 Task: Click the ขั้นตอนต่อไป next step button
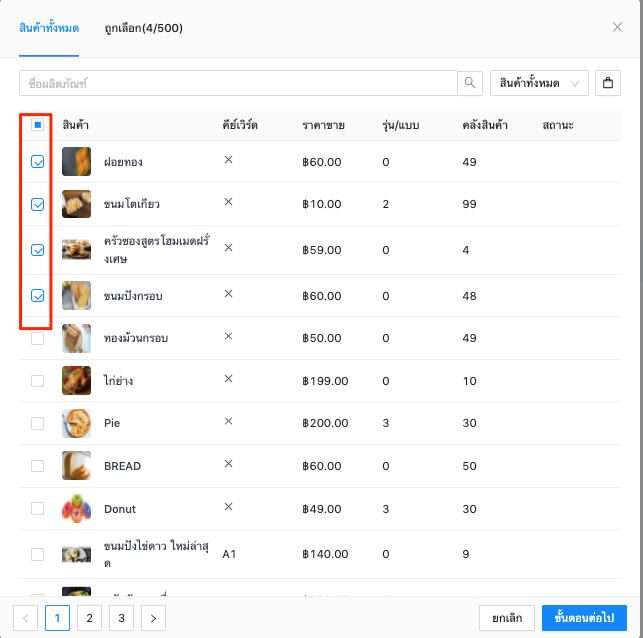pyautogui.click(x=584, y=618)
